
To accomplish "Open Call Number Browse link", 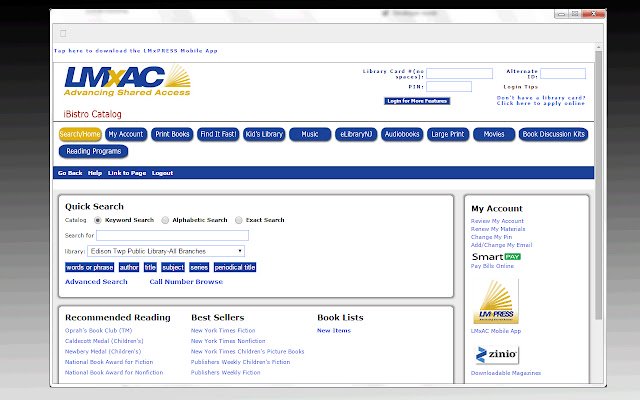I will point(186,282).
